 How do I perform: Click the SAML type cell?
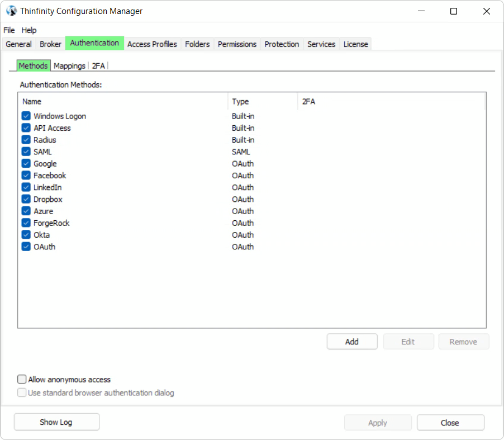pos(241,152)
